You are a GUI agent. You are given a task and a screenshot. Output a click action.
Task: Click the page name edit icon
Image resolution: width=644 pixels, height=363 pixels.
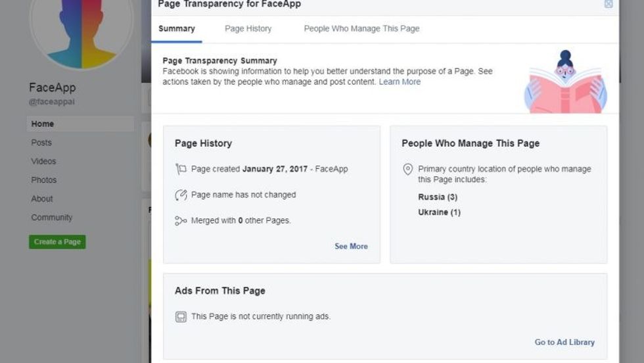coord(181,195)
